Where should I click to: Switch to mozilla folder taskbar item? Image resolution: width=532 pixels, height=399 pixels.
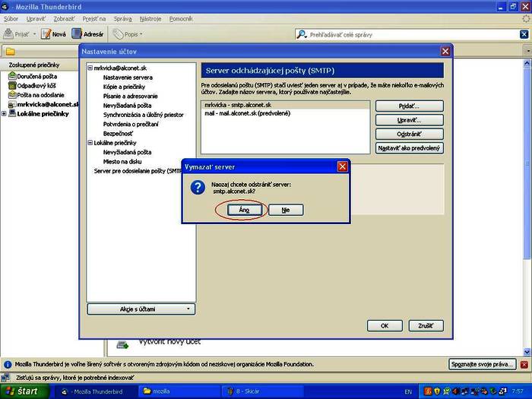tap(180, 391)
